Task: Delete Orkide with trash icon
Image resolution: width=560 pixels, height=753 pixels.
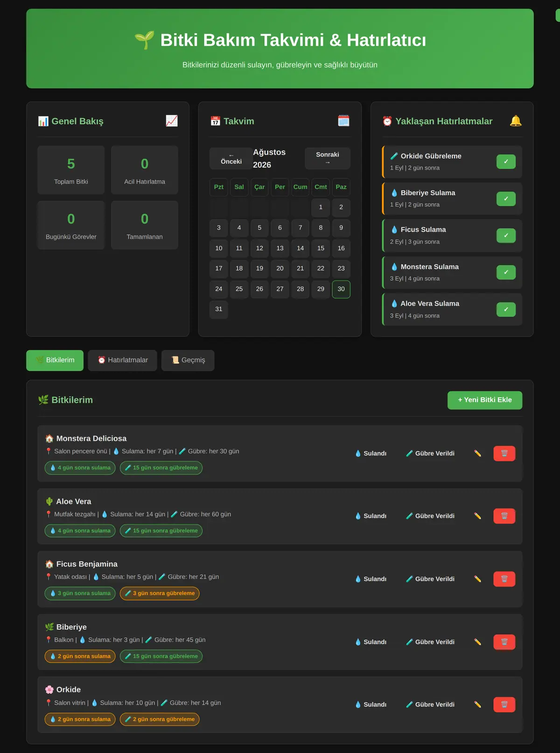Action: click(x=504, y=704)
